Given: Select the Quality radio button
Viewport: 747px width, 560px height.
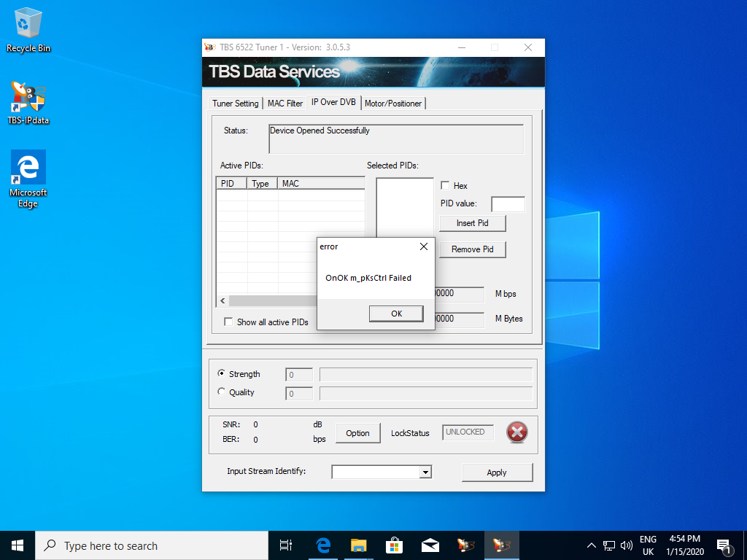Looking at the screenshot, I should (x=222, y=392).
